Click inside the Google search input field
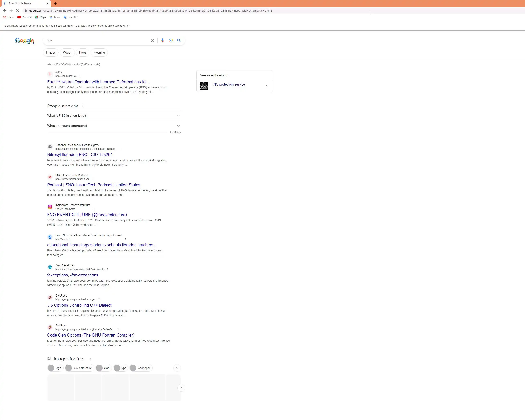Screen dimensions: 525x420 click(97, 40)
